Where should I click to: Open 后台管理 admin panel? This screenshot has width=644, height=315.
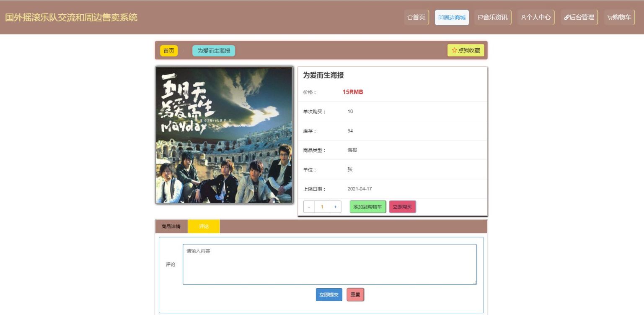[x=579, y=17]
